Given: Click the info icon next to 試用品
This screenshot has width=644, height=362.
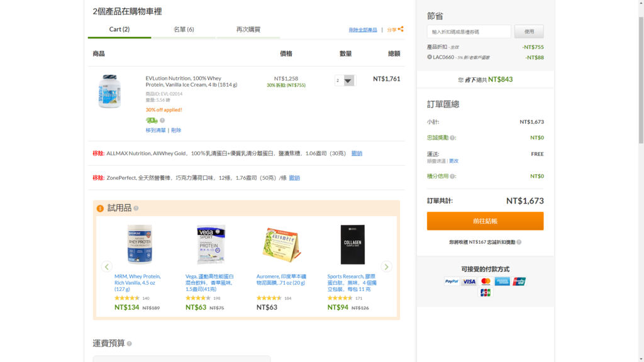Looking at the screenshot, I should [x=136, y=208].
